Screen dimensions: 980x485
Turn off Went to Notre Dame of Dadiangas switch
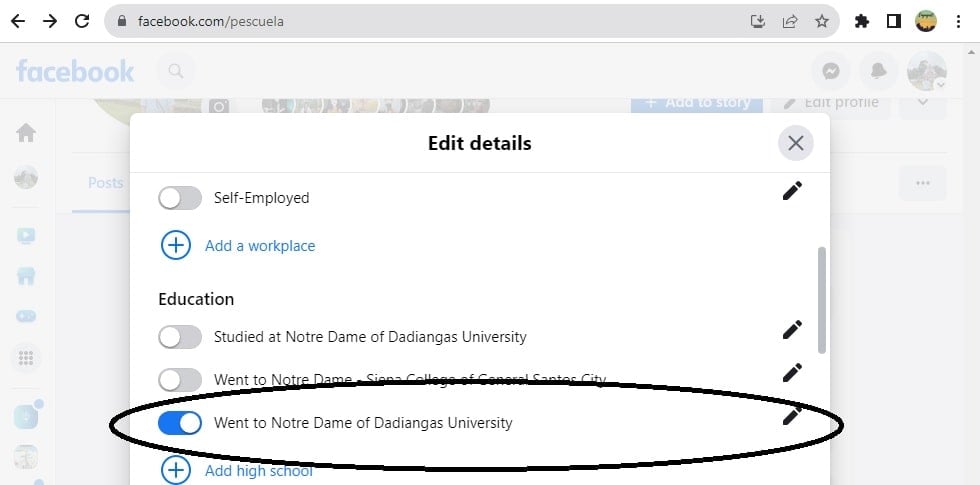[x=180, y=423]
